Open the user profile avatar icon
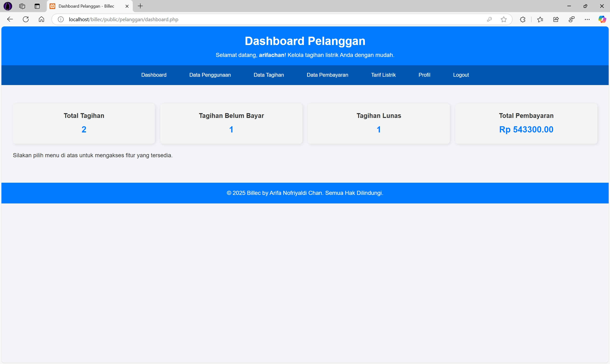610x364 pixels. click(x=8, y=6)
